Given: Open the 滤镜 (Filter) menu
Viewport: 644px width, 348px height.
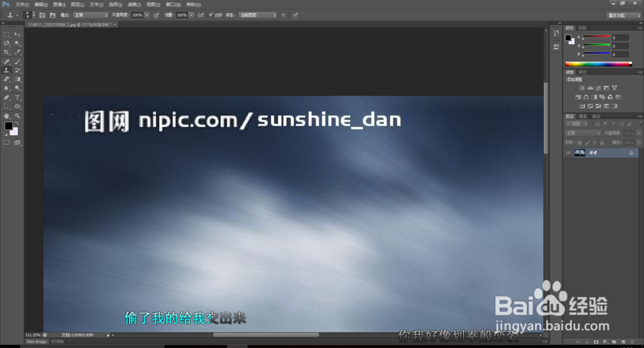Looking at the screenshot, I should pyautogui.click(x=135, y=5).
